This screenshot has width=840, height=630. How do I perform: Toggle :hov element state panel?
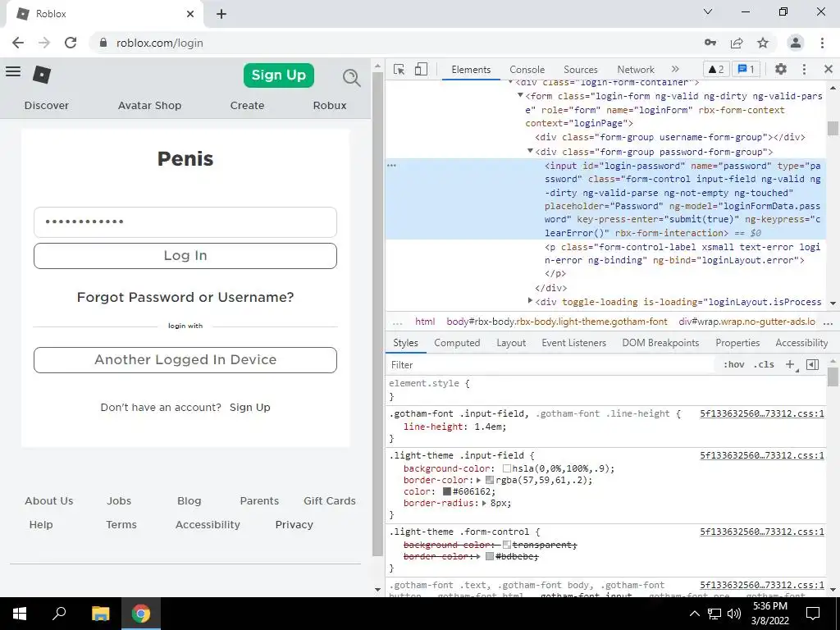733,364
